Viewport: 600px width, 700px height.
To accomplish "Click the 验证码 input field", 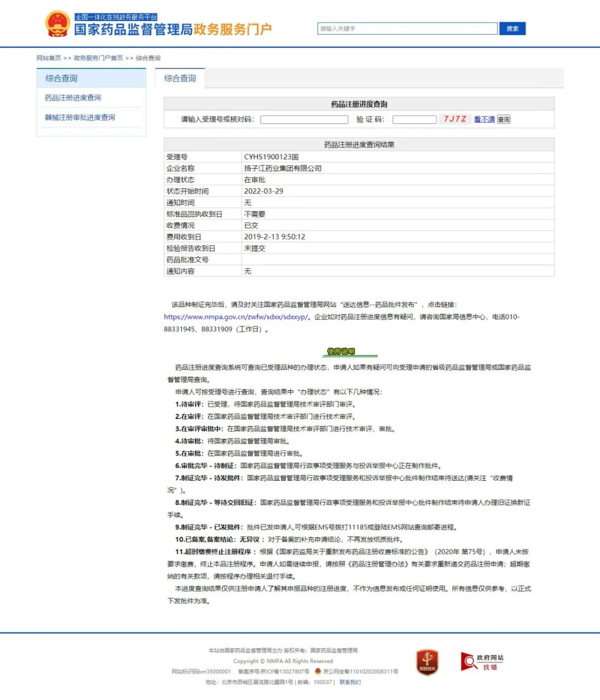I will pyautogui.click(x=414, y=119).
